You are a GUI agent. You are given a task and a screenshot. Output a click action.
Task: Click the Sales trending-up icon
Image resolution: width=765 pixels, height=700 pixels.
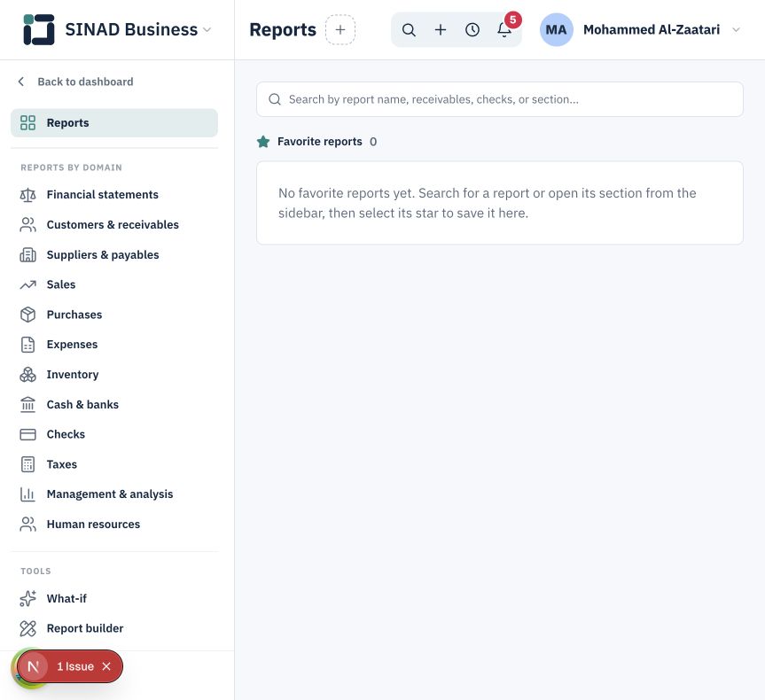point(27,285)
